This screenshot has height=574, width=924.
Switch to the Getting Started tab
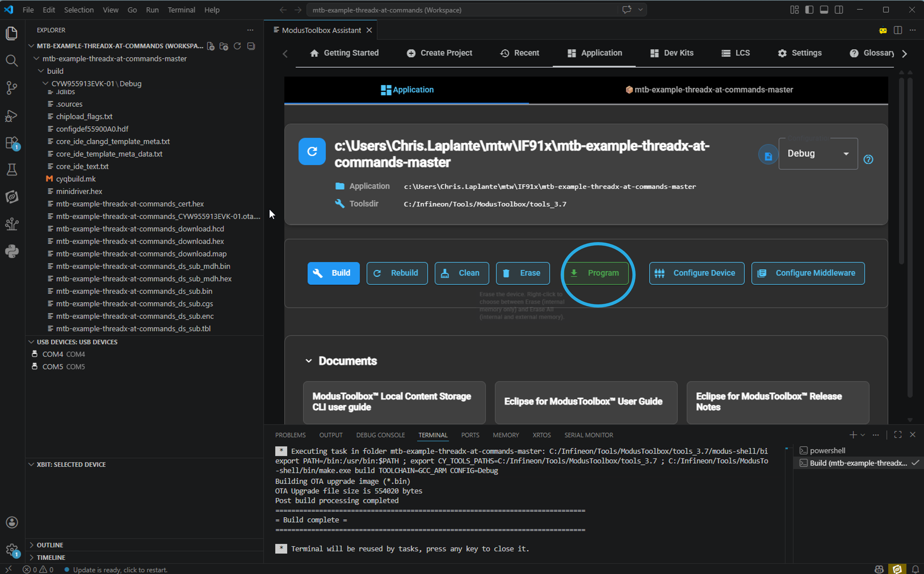(x=344, y=53)
